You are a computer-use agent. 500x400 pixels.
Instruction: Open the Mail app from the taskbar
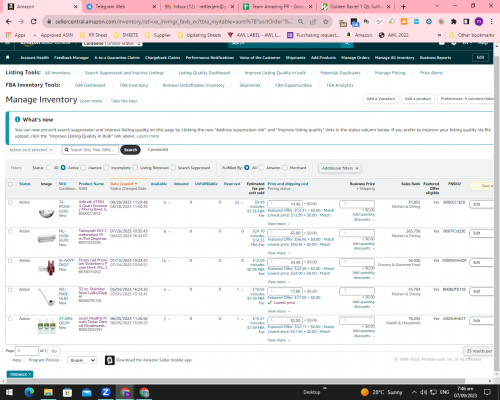click(x=87, y=392)
